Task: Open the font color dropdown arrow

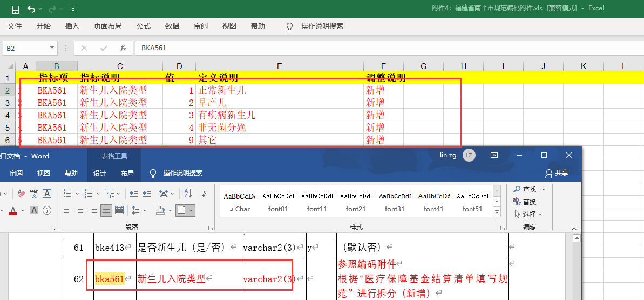Action: coord(22,210)
